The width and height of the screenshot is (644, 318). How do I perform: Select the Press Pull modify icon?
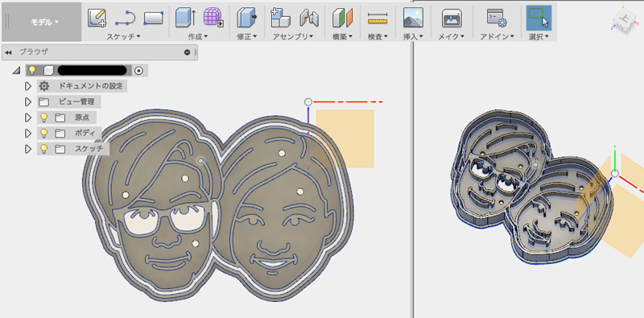coord(247,18)
